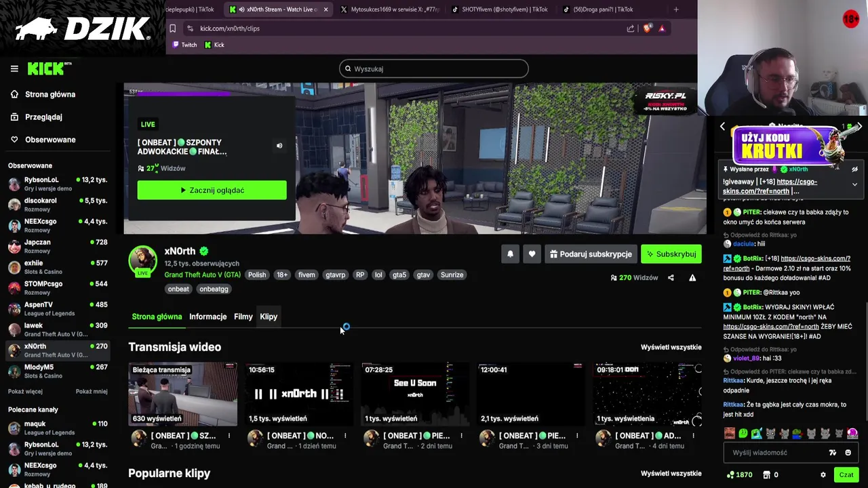Screen dimensions: 868x488
Task: Open options menu for 1 dzień temu video
Action: point(345,436)
